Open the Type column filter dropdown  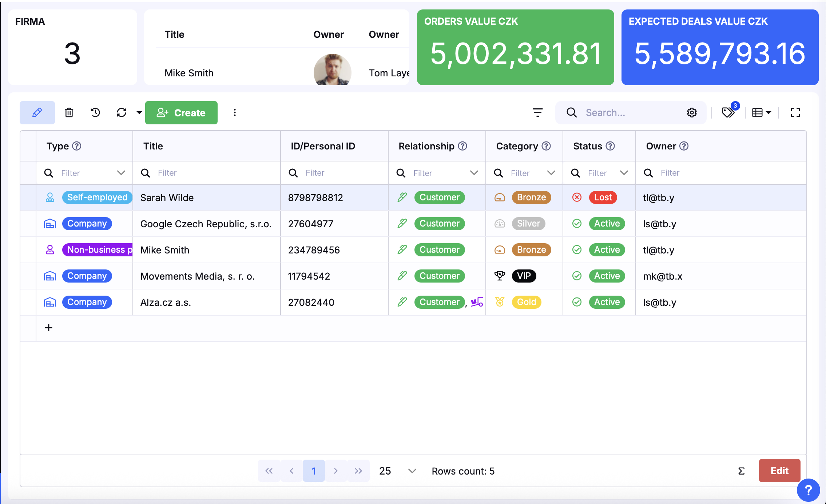coord(121,173)
